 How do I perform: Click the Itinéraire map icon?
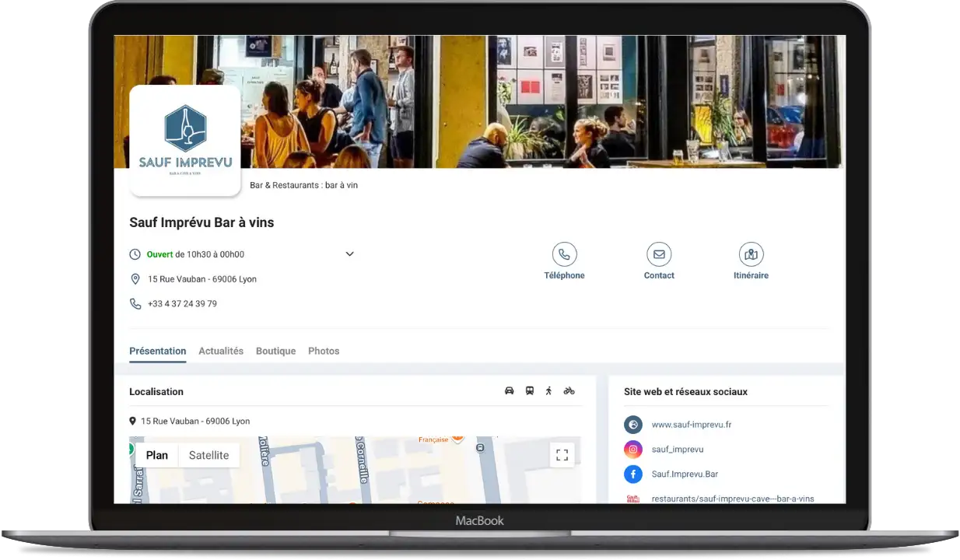(x=751, y=254)
